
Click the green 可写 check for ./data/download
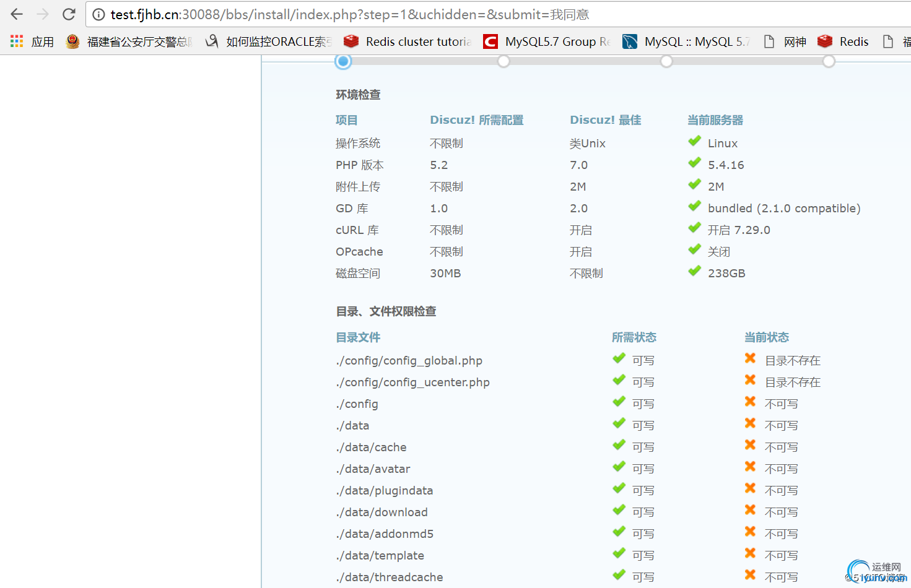(x=619, y=510)
